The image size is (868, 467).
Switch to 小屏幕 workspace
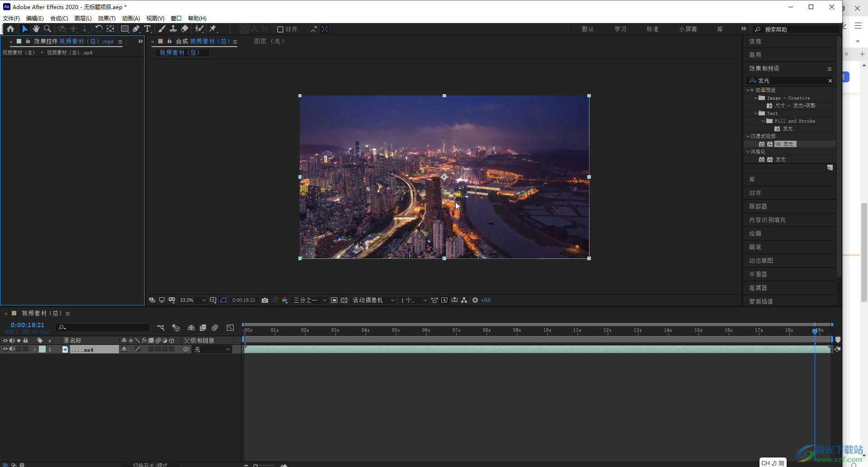click(688, 29)
